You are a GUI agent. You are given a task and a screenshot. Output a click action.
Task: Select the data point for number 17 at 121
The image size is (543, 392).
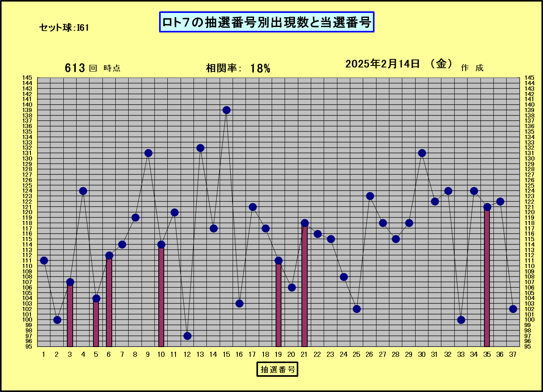[253, 207]
